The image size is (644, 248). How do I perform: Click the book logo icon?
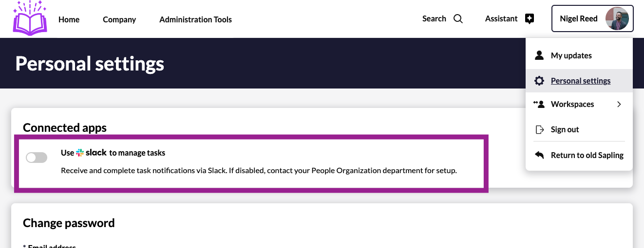tap(30, 19)
